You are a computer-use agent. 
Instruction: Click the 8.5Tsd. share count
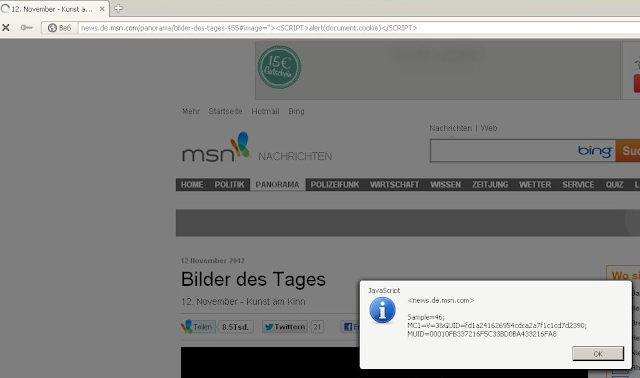(235, 327)
